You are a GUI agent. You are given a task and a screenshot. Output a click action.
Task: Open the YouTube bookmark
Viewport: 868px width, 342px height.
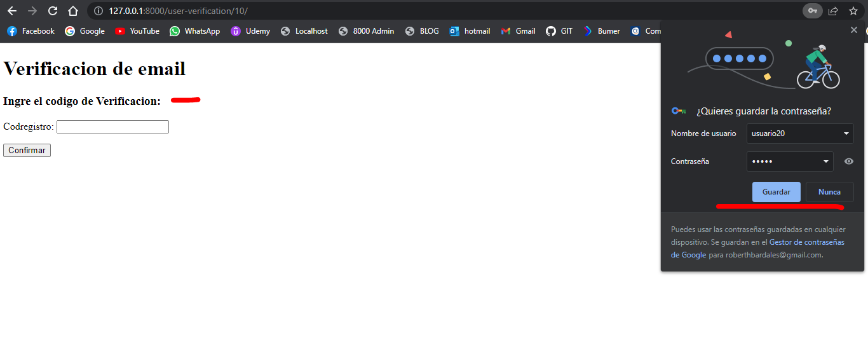tap(137, 31)
